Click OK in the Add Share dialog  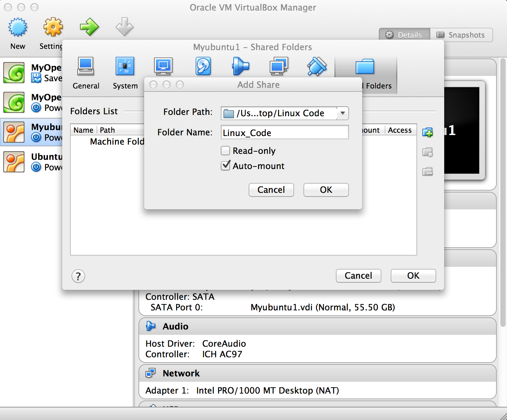[x=326, y=190]
